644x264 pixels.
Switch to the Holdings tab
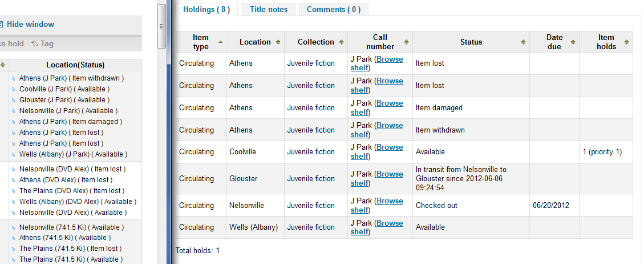coord(206,9)
